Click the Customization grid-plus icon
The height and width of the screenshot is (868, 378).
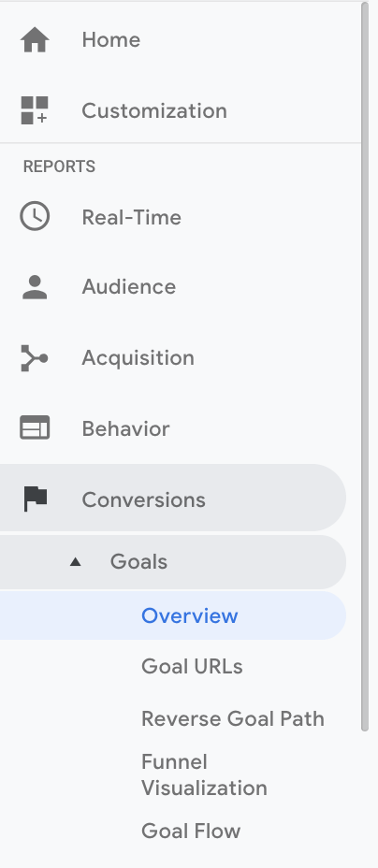pyautogui.click(x=35, y=110)
